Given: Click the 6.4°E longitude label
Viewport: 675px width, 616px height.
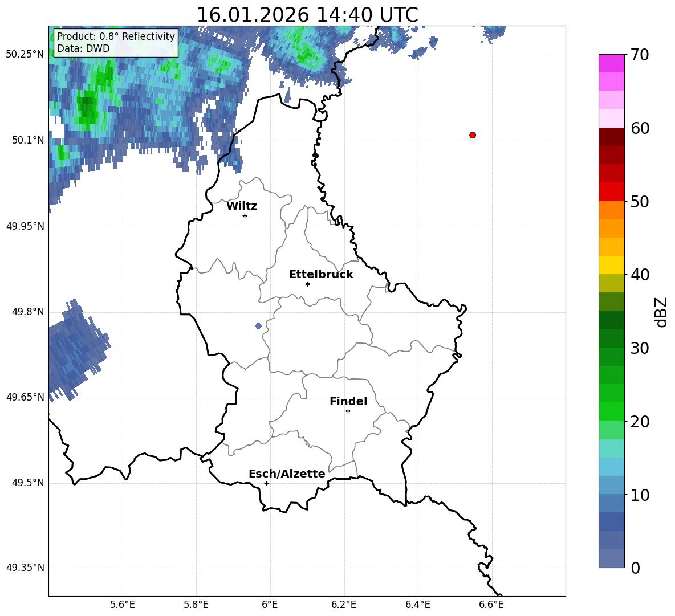Looking at the screenshot, I should [x=417, y=605].
